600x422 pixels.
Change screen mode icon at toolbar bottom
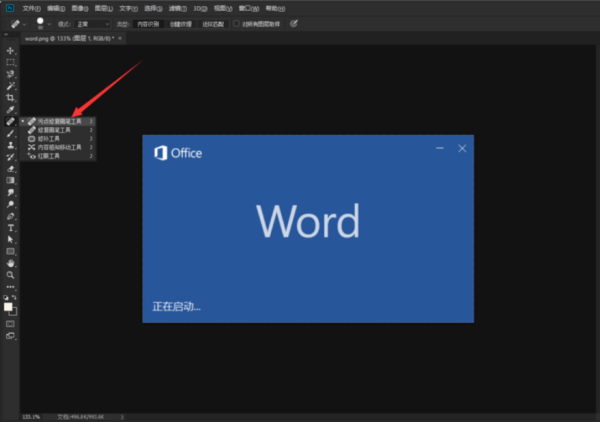coord(10,336)
